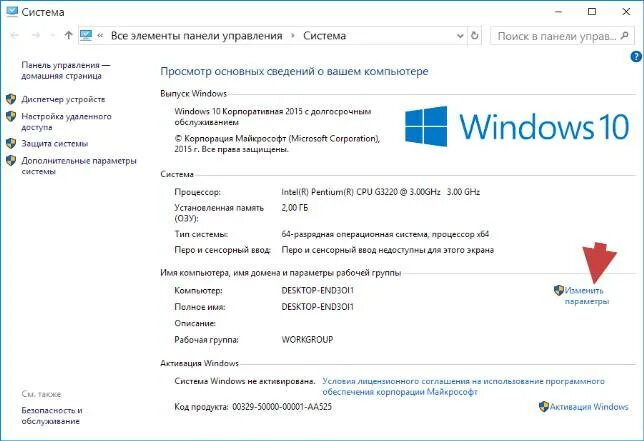Click the Back navigation arrow
The height and width of the screenshot is (441, 644).
click(x=14, y=36)
